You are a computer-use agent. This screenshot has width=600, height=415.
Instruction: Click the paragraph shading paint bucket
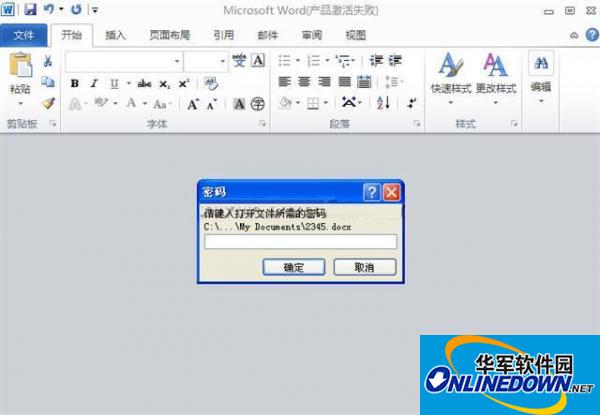coord(285,103)
